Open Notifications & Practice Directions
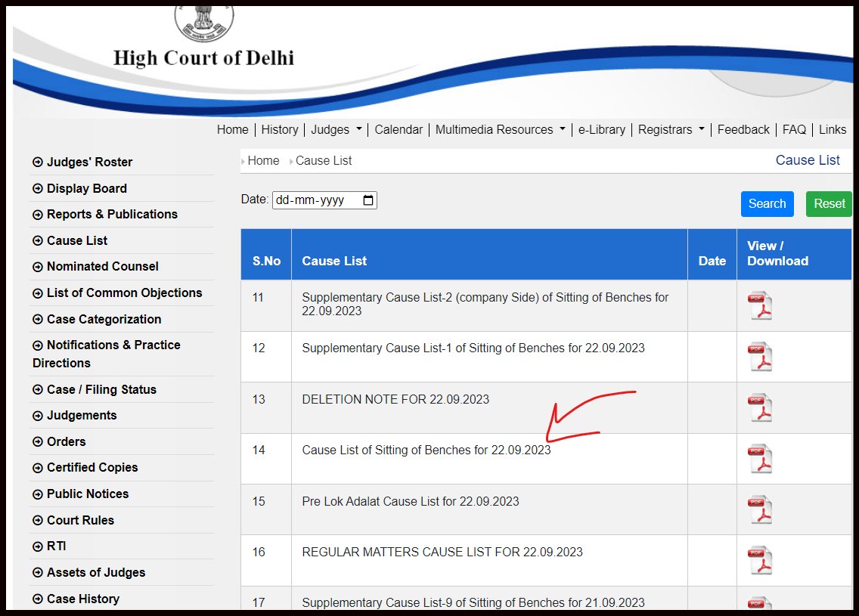This screenshot has width=859, height=616. (x=107, y=354)
